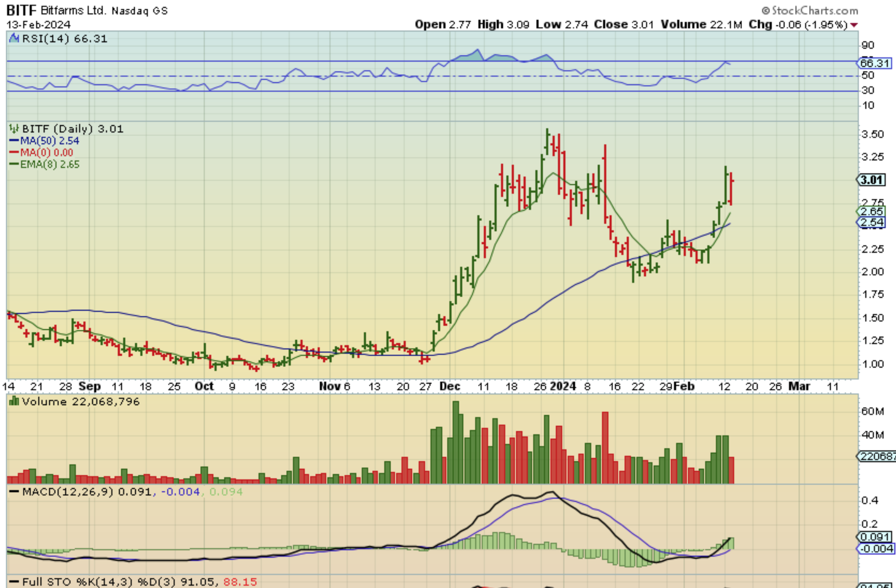Click the last red candlestick on chart
Image resolution: width=896 pixels, height=588 pixels.
(x=731, y=189)
